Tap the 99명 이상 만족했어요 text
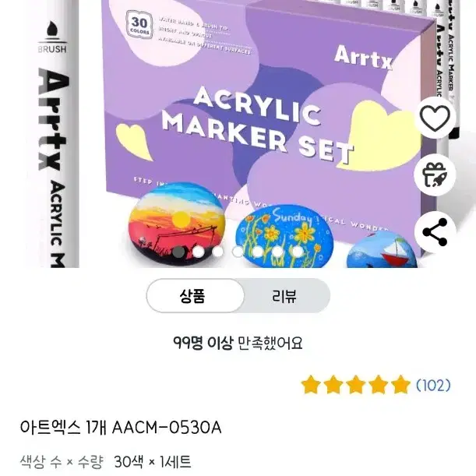The image size is (476, 476). [238, 343]
